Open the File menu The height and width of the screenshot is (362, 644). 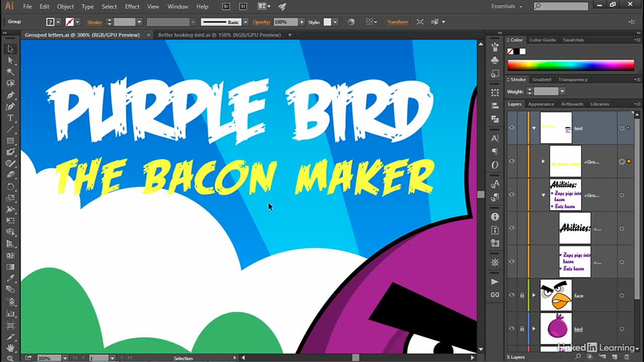click(x=28, y=7)
